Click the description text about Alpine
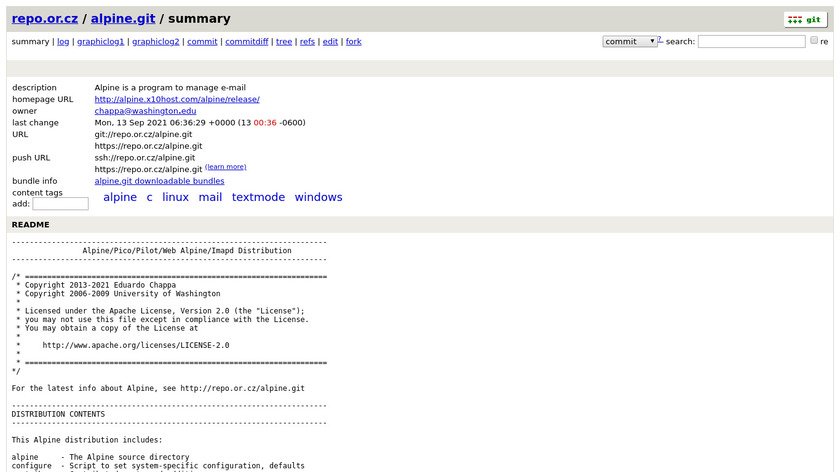The width and height of the screenshot is (840, 472). click(170, 87)
